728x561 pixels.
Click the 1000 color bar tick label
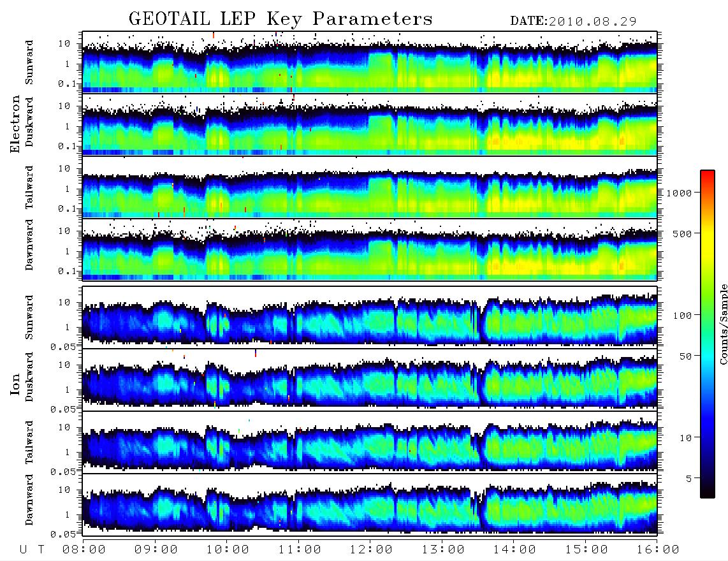pyautogui.click(x=679, y=193)
